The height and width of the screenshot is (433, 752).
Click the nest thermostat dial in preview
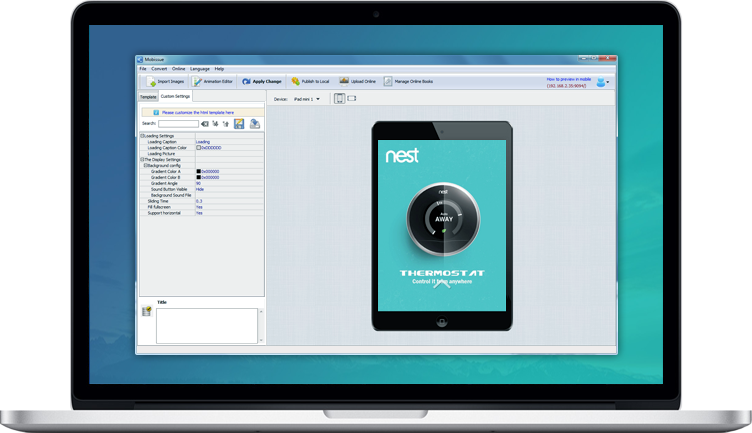click(x=443, y=219)
